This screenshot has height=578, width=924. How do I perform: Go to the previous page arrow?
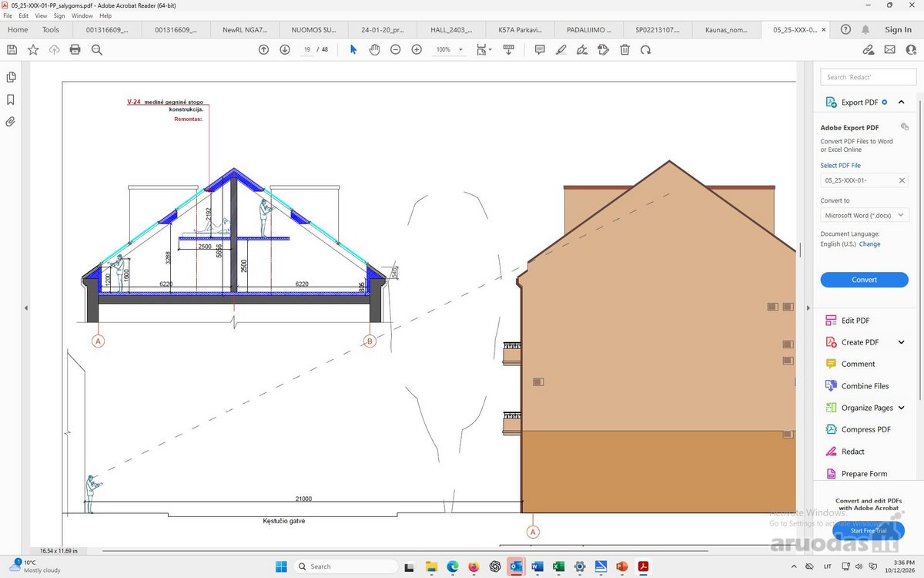coord(263,49)
